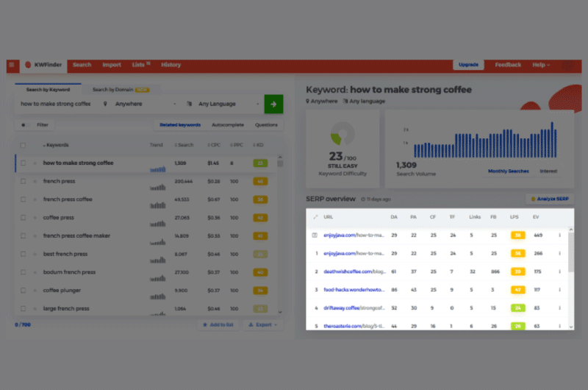This screenshot has height=390, width=588.
Task: Switch to Search by Domain tab
Action: point(121,90)
